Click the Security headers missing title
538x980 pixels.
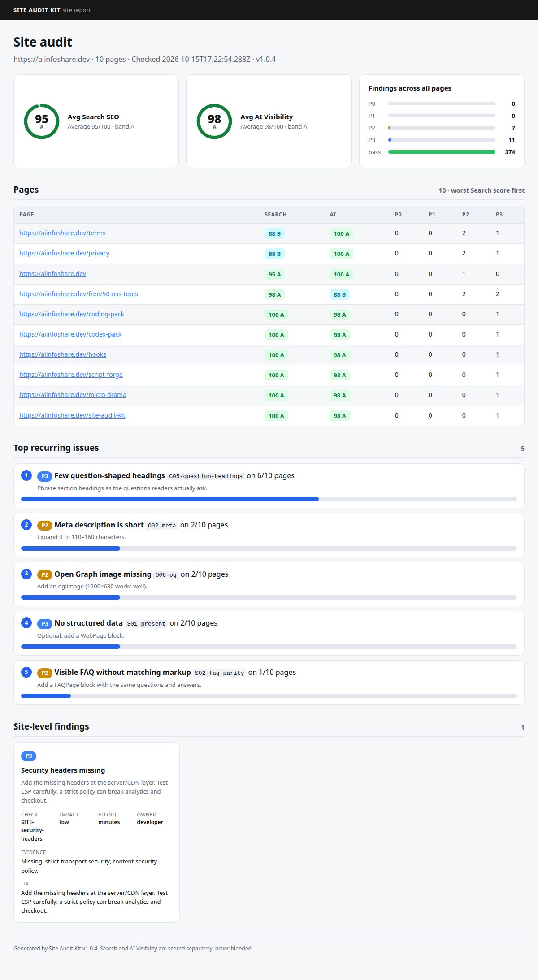pos(63,770)
